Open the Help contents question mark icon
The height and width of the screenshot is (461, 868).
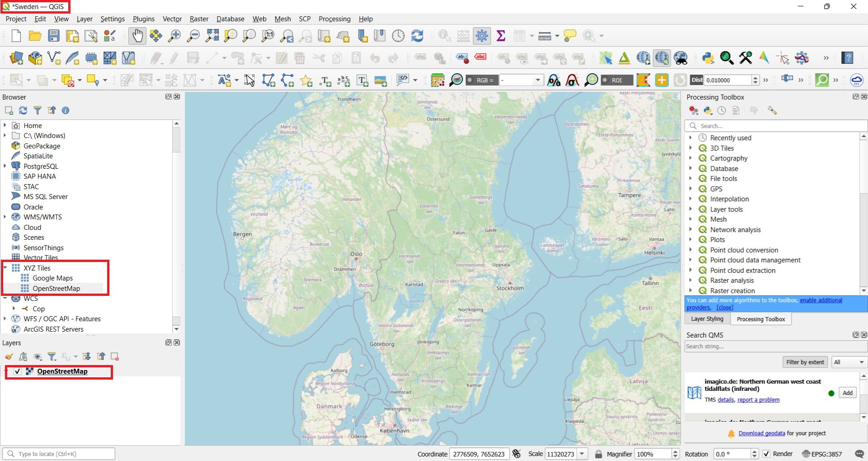coord(848,57)
